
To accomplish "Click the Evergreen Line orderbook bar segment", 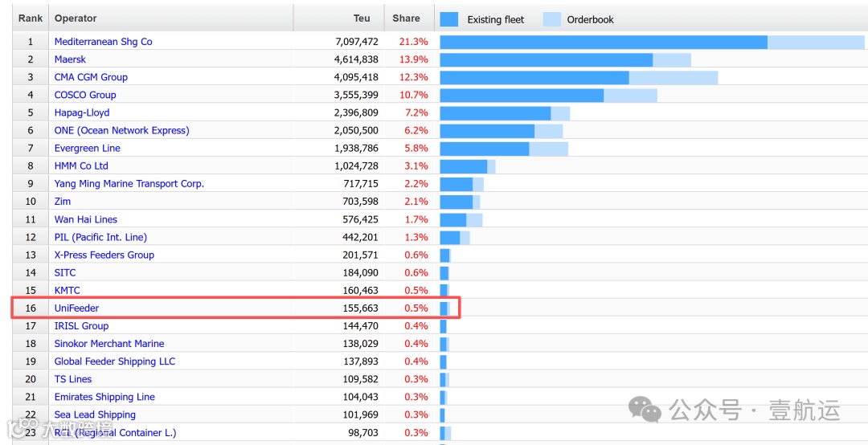I will tap(549, 149).
